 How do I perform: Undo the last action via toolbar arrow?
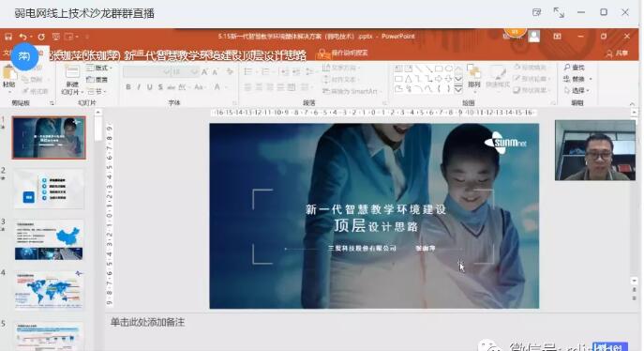(x=23, y=37)
